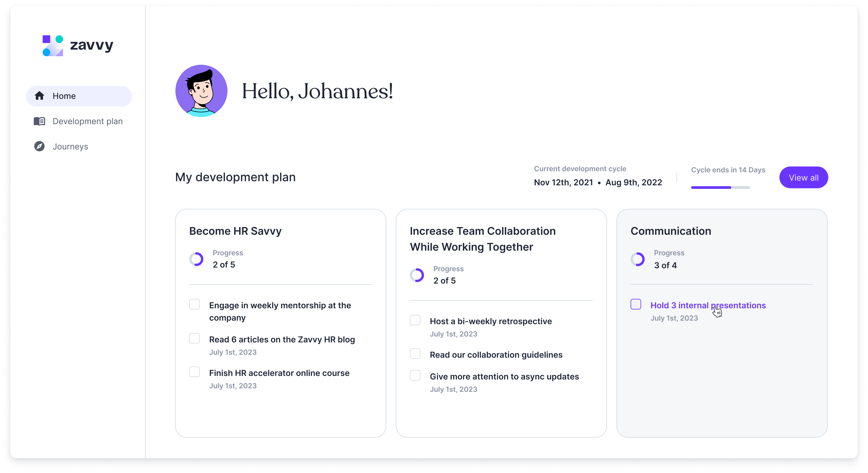Image resolution: width=868 pixels, height=473 pixels.
Task: Navigate to Journeys in the sidebar
Action: pos(71,146)
